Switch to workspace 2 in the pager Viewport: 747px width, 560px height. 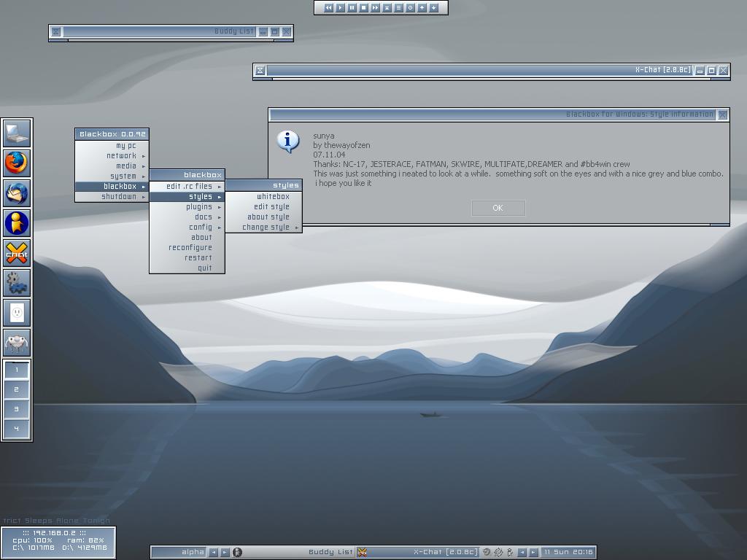(x=17, y=389)
